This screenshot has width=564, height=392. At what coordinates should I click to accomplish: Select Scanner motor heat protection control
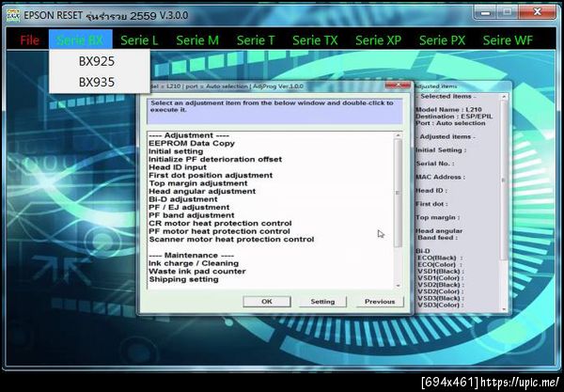coord(231,239)
